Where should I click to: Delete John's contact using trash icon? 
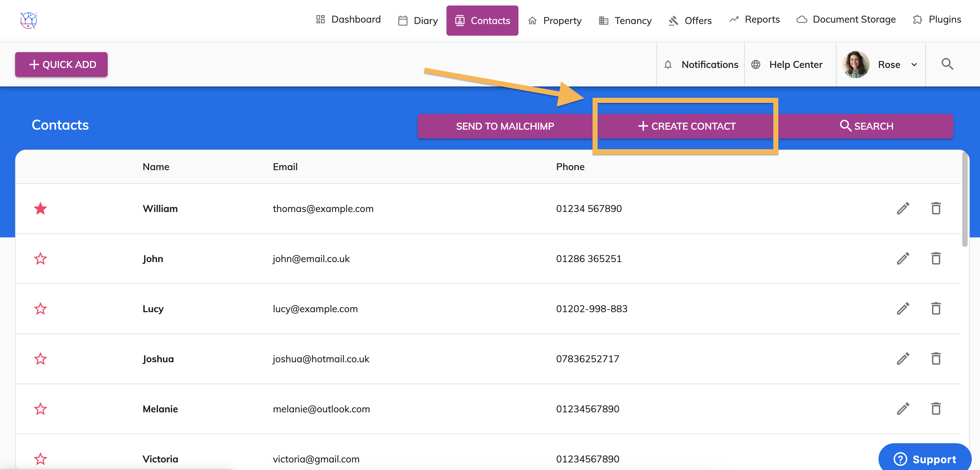coord(935,258)
